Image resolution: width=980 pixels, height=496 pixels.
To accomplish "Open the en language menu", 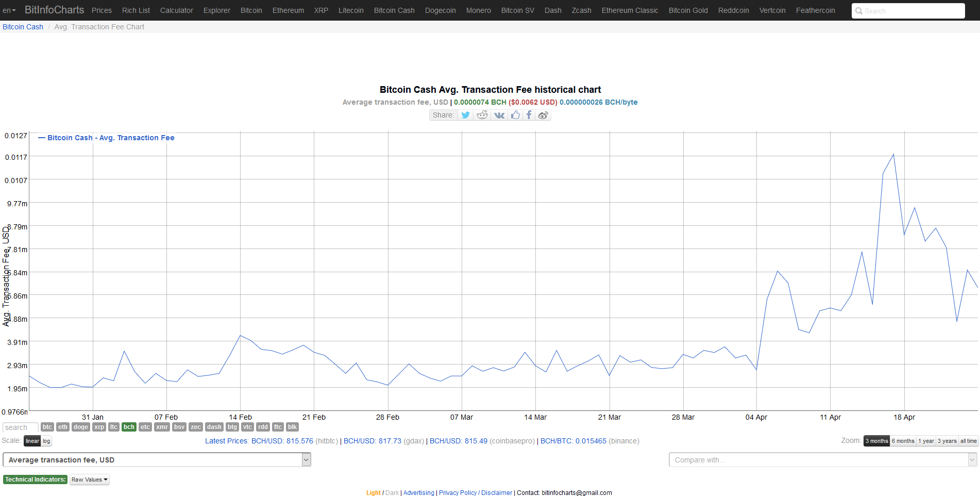I will [x=9, y=10].
